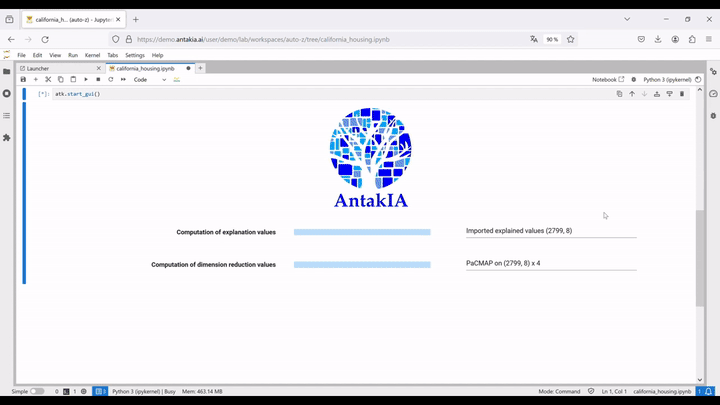Image resolution: width=720 pixels, height=405 pixels.
Task: Click the Notebook open-in-new button
Action: [x=608, y=79]
